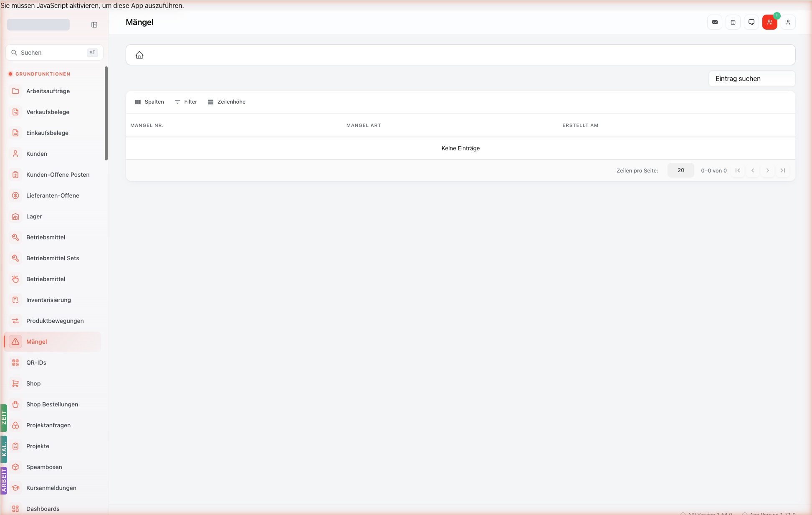Click the Betriebsmittel hand icon entry

(53, 279)
